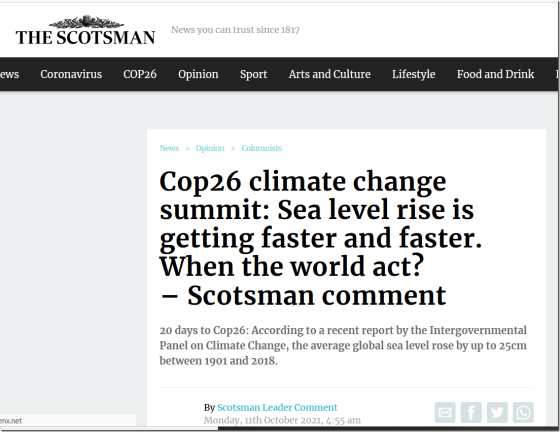This screenshot has width=560, height=432.
Task: Share article via WhatsApp icon
Action: coord(523,412)
